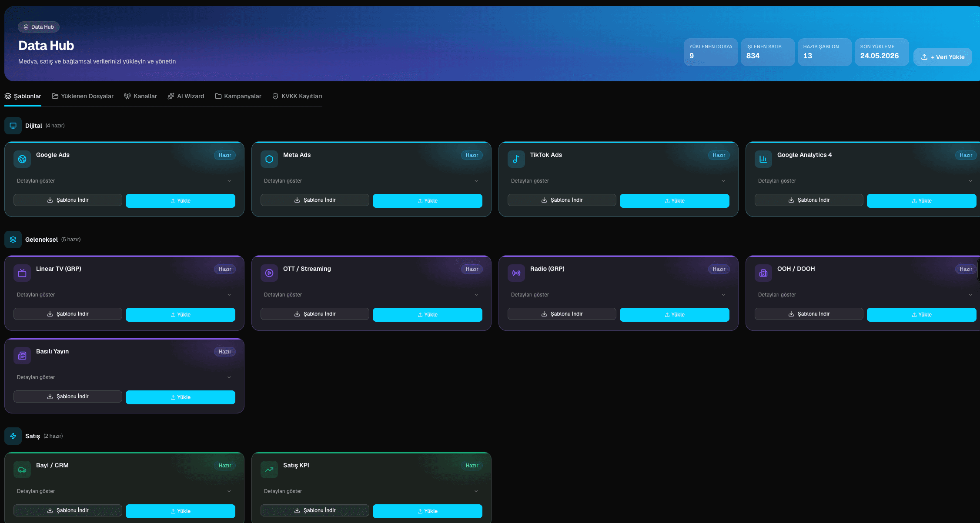Upload data for Google Ads
Viewport: 980px width, 523px height.
click(181, 201)
